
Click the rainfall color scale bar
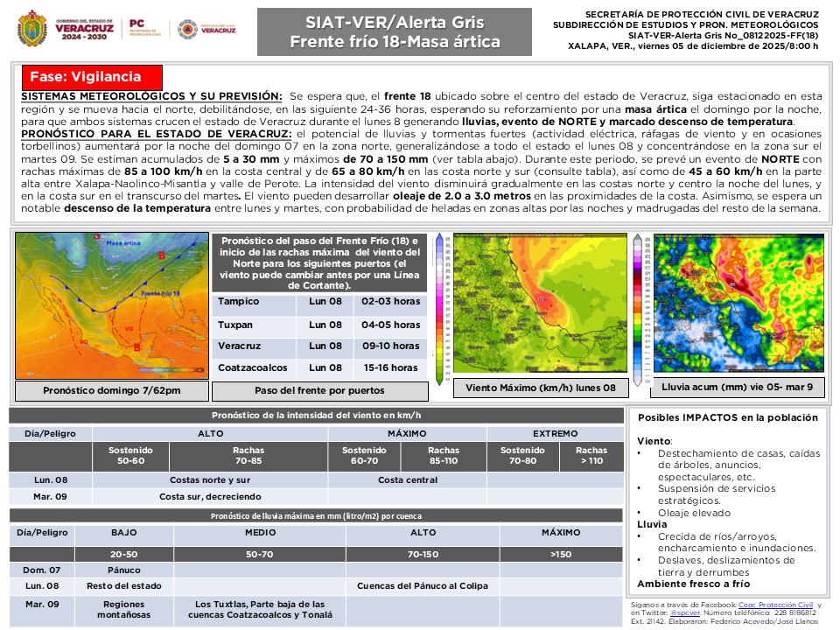coord(638,308)
